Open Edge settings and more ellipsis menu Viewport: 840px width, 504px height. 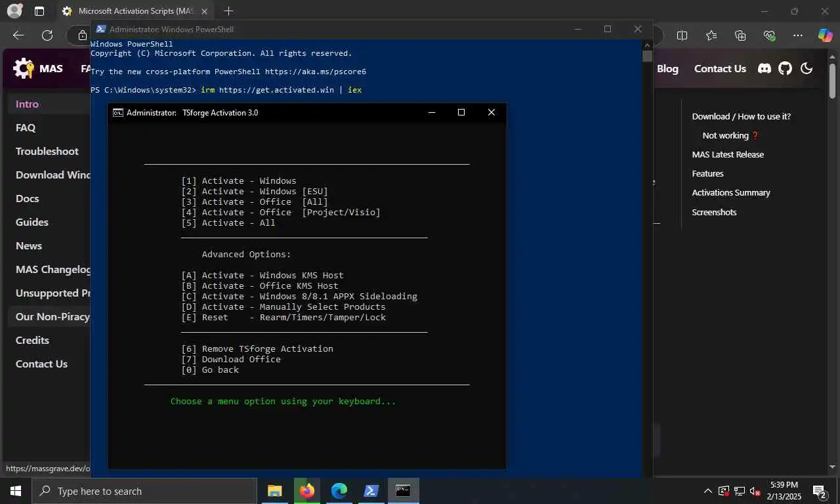798,35
